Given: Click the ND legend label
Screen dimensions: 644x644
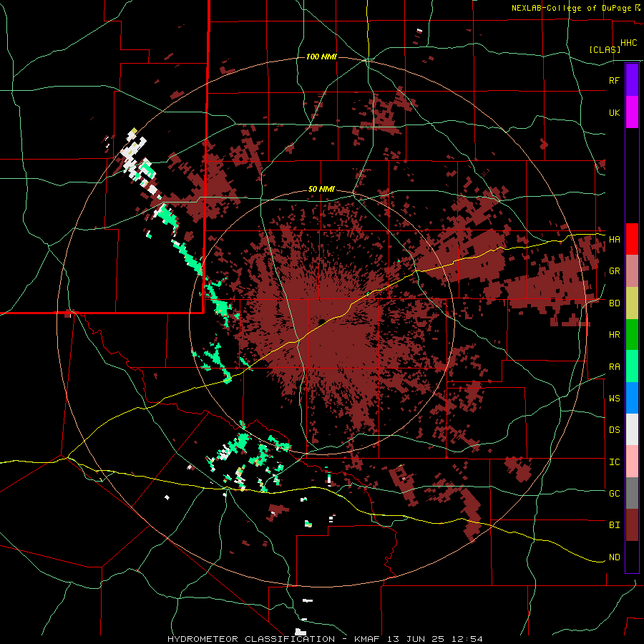Looking at the screenshot, I should coord(614,557).
